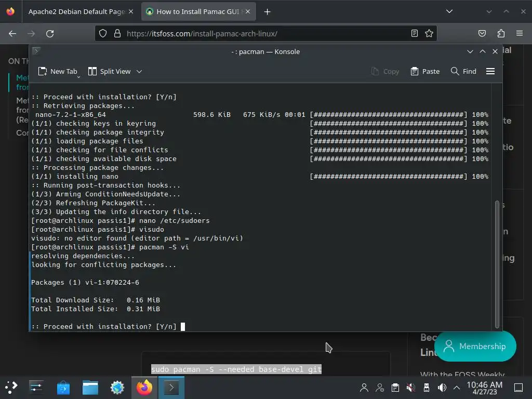532x399 pixels.
Task: Click the 'nano /etc/sudoers' command line
Action: coord(121,220)
